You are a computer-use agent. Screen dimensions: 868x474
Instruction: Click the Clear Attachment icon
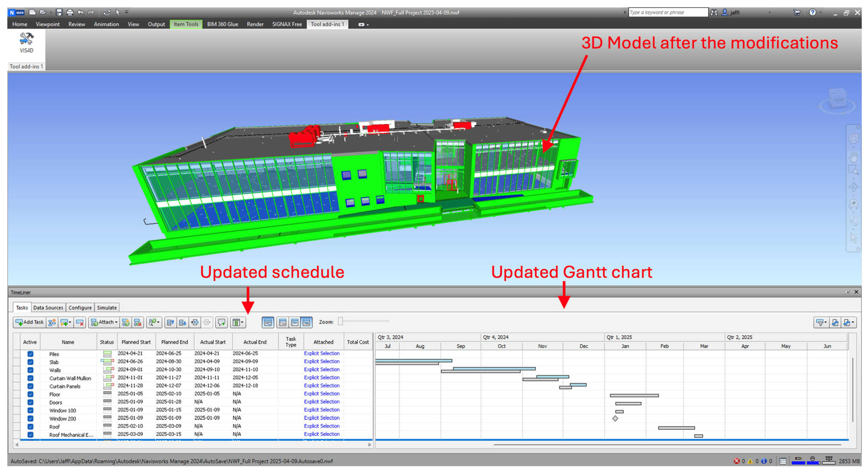138,322
